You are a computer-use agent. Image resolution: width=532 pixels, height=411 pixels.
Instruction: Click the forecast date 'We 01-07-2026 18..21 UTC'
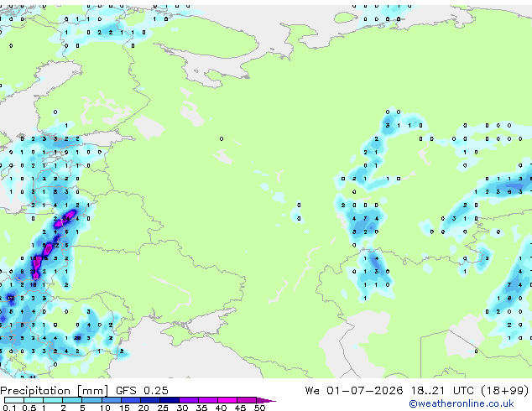click(389, 391)
